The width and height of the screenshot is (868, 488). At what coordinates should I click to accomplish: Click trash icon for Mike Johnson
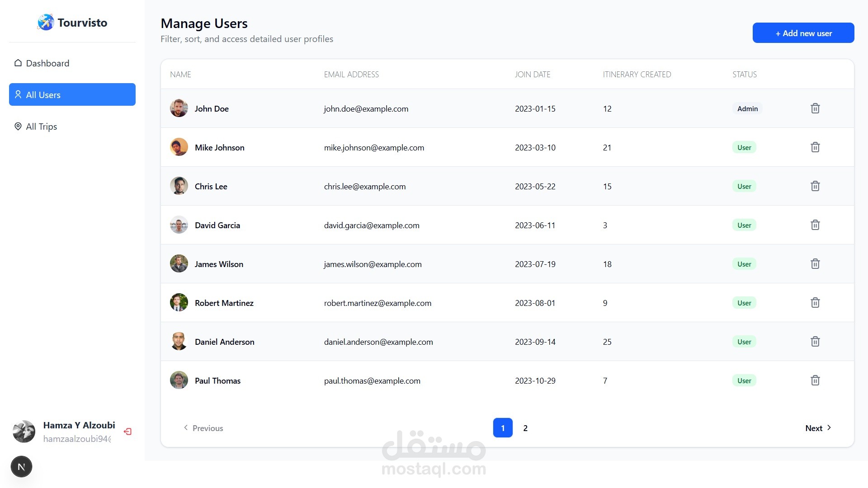coord(815,147)
